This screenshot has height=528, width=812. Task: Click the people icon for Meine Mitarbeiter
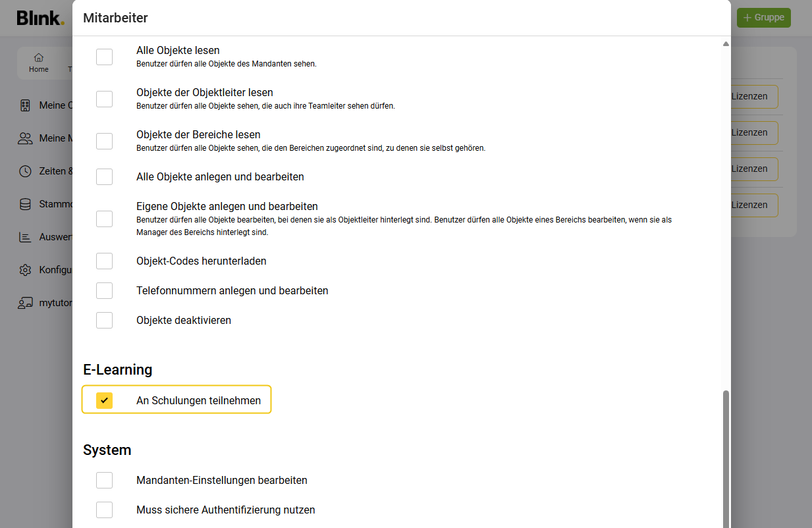pos(25,138)
